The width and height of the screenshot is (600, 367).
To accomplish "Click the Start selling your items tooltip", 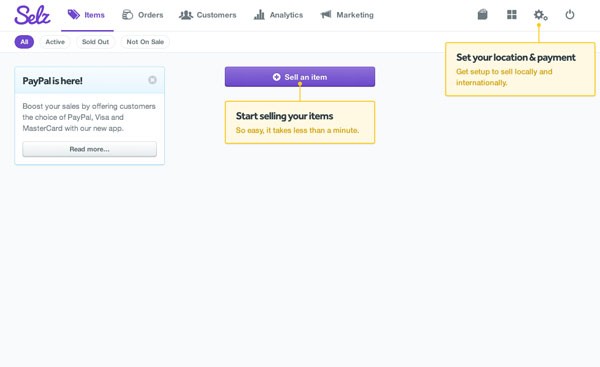I will pos(300,122).
